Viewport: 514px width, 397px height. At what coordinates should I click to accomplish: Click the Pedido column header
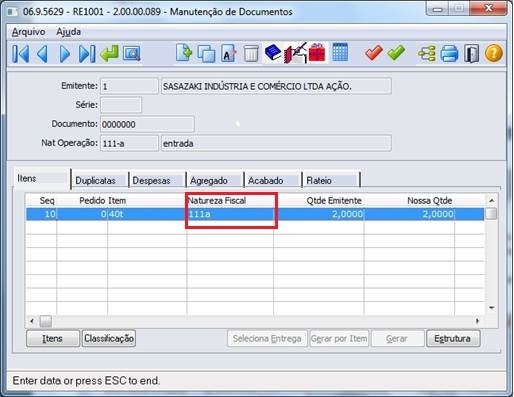82,201
